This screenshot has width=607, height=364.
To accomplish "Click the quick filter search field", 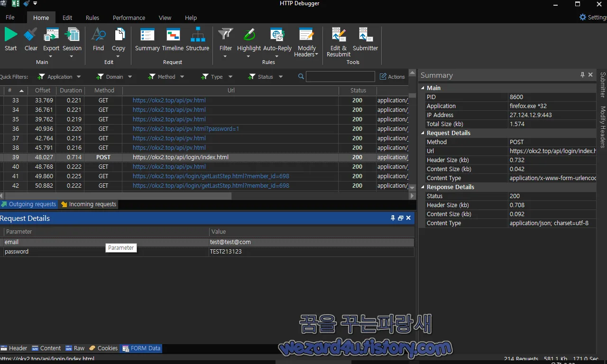I will point(340,76).
